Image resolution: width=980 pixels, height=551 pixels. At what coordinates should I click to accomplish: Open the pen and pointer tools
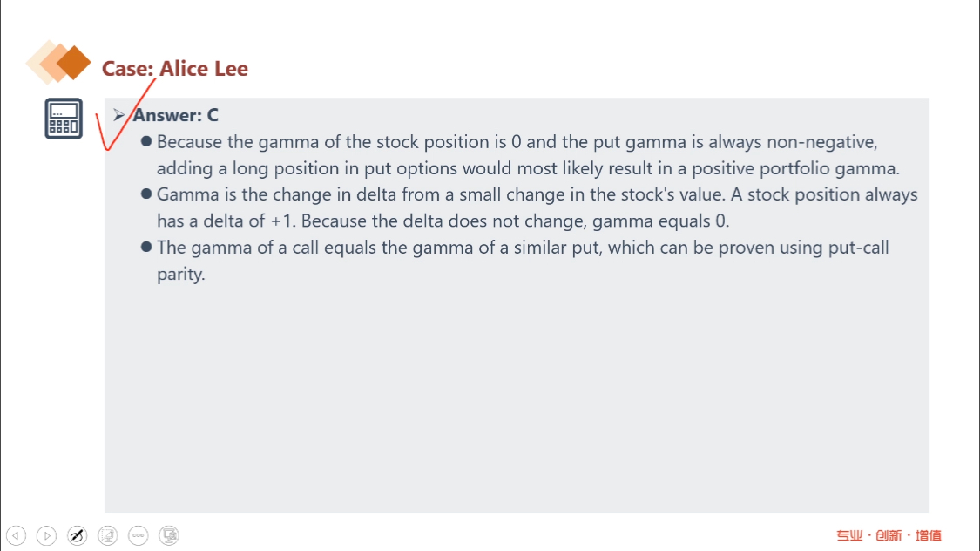pyautogui.click(x=78, y=535)
